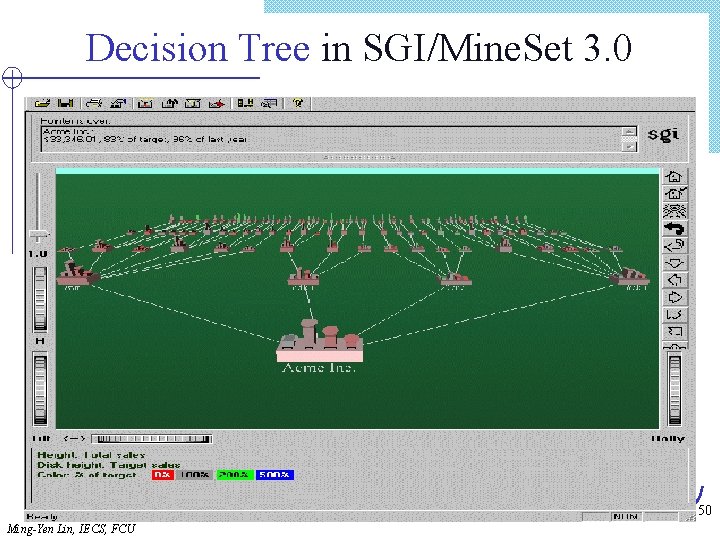
Task: Click the Print toolbar icon
Action: pyautogui.click(x=94, y=103)
